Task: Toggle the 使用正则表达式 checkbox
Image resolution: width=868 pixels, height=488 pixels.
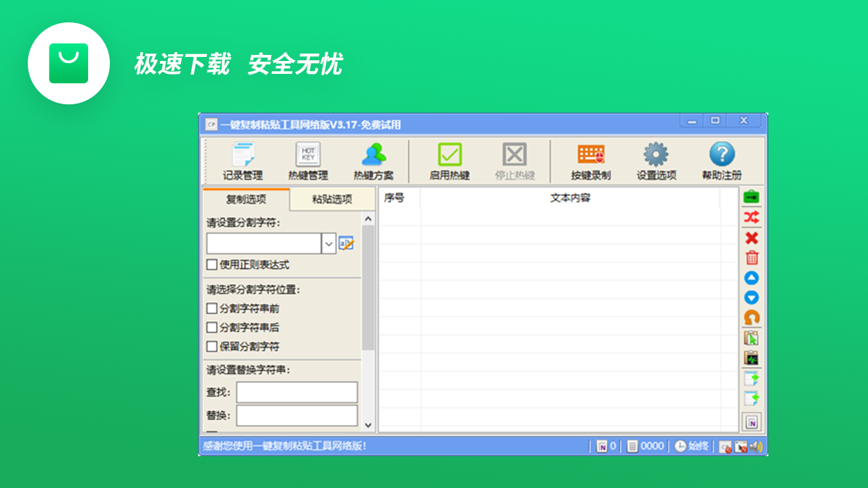Action: click(212, 265)
